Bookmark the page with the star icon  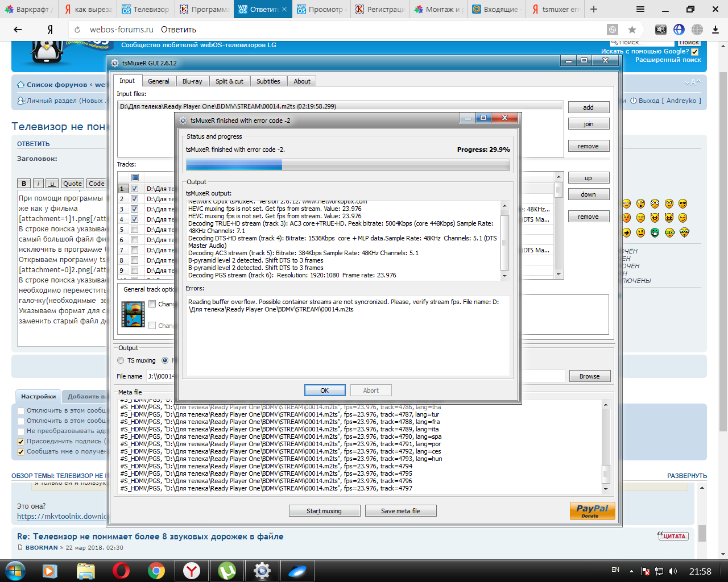coord(632,30)
